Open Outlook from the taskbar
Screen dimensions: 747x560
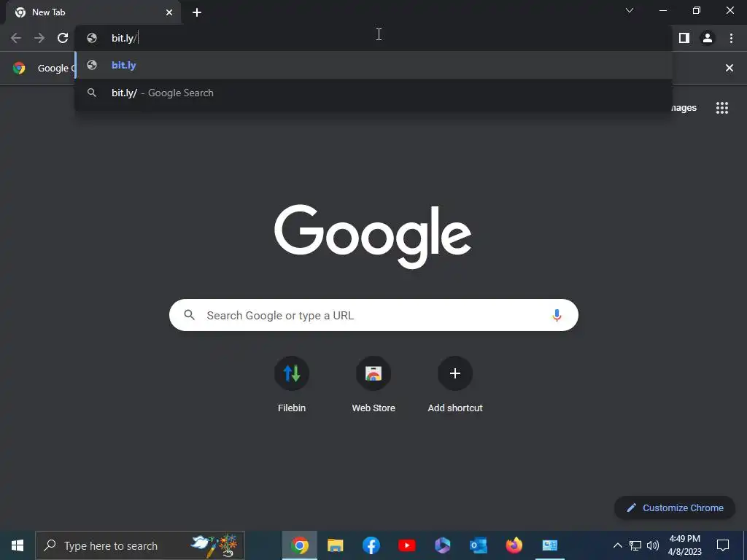pyautogui.click(x=479, y=545)
